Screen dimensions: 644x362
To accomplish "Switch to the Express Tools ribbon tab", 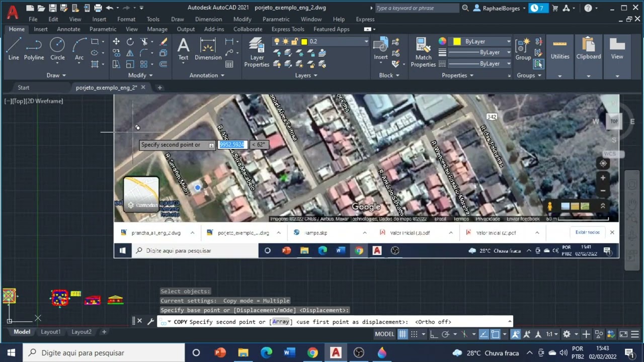I will pos(288,29).
